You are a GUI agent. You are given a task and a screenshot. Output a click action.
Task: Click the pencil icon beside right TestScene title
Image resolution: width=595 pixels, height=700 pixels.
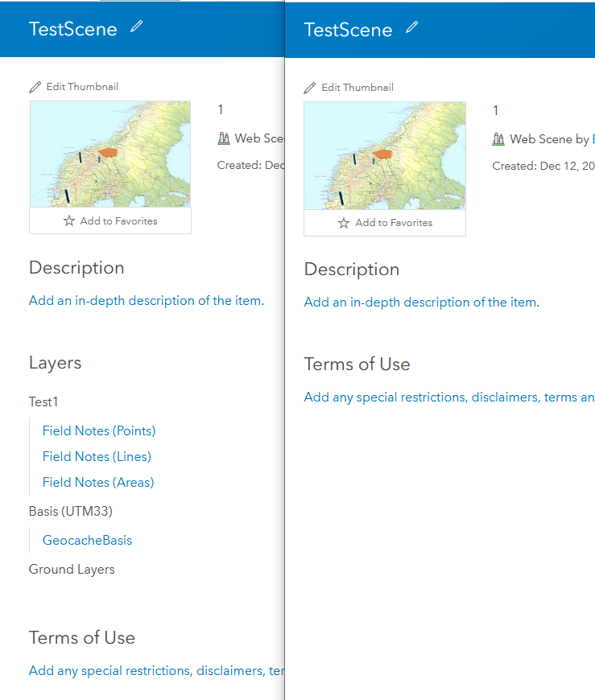point(411,27)
